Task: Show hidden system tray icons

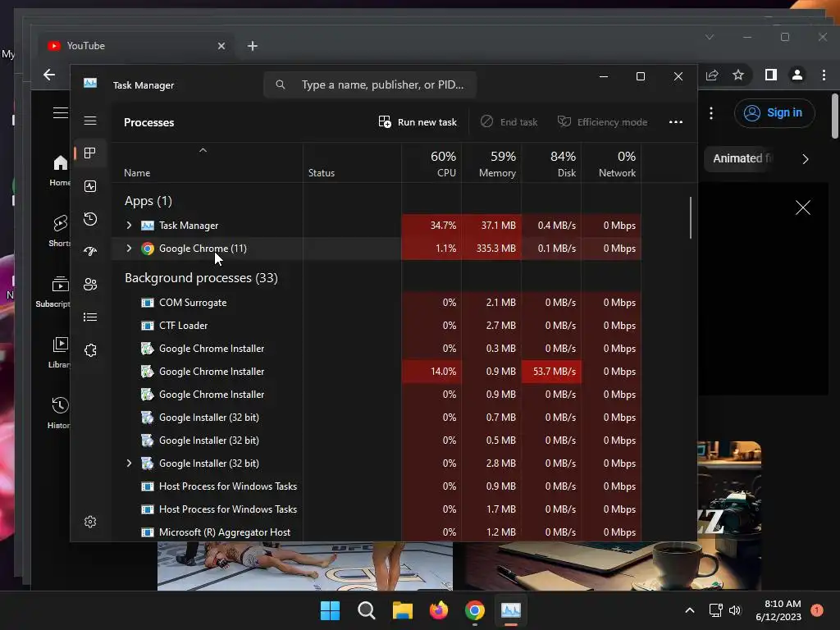Action: coord(690,610)
